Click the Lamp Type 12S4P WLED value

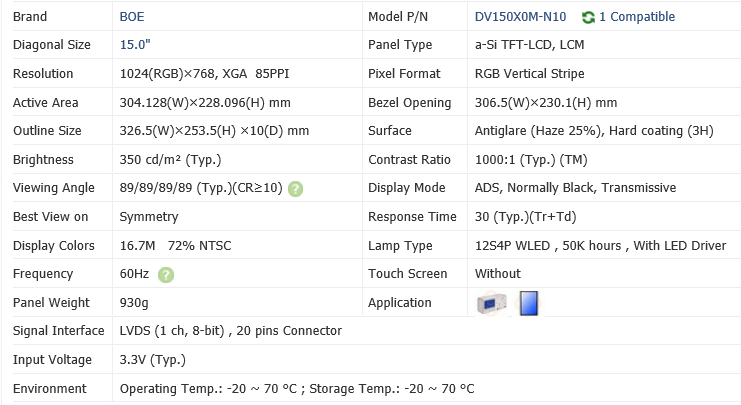click(x=532, y=246)
